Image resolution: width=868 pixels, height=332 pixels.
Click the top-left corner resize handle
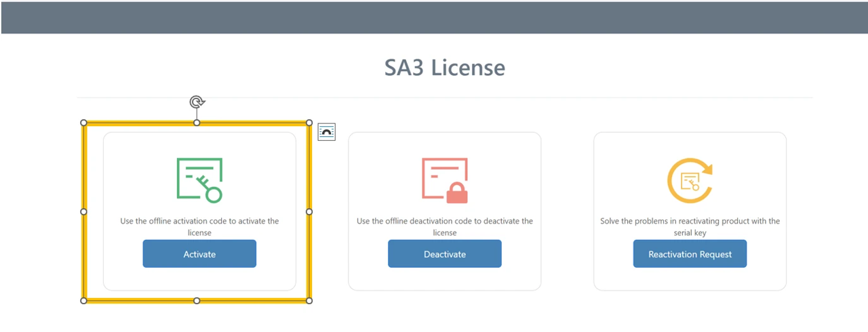tap(84, 123)
